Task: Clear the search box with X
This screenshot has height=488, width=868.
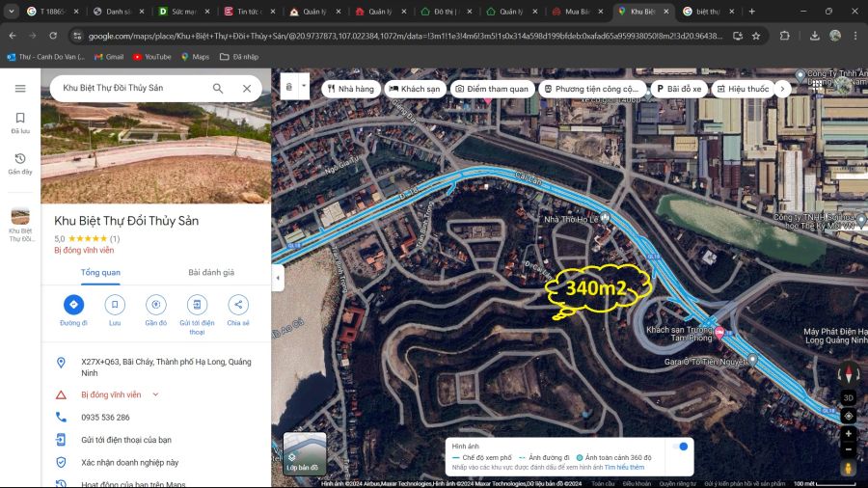Action: 247,89
